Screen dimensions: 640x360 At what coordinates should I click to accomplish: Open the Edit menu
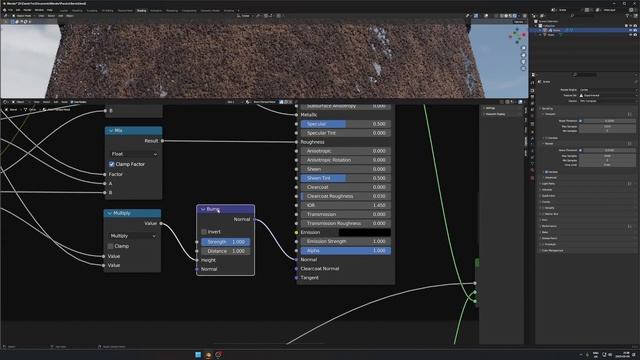(x=18, y=10)
